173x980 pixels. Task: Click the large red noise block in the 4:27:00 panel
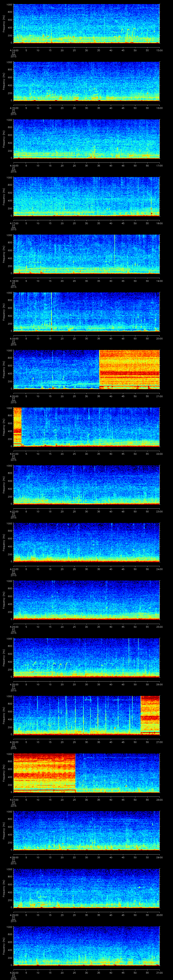click(x=44, y=772)
